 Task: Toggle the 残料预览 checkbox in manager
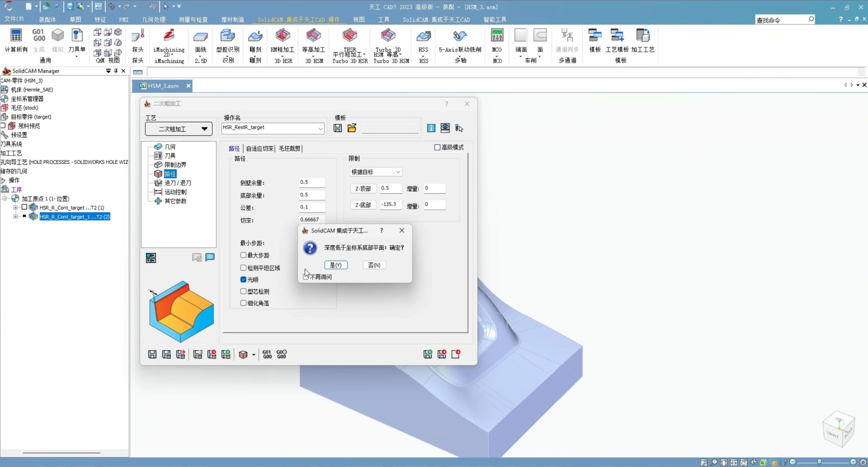click(x=3, y=125)
